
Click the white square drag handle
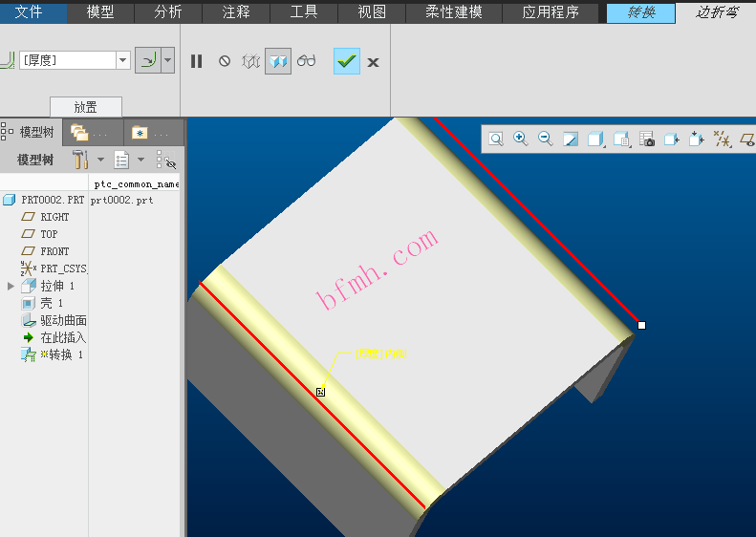pyautogui.click(x=641, y=326)
